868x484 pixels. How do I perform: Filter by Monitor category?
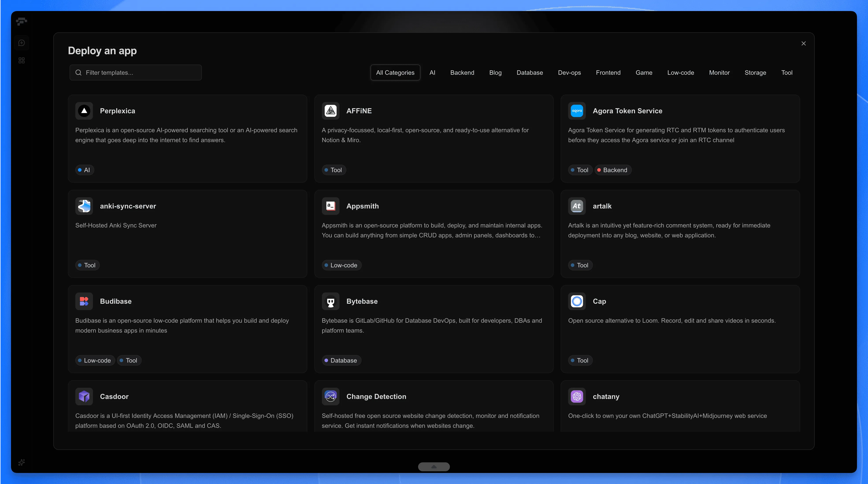pyautogui.click(x=719, y=73)
